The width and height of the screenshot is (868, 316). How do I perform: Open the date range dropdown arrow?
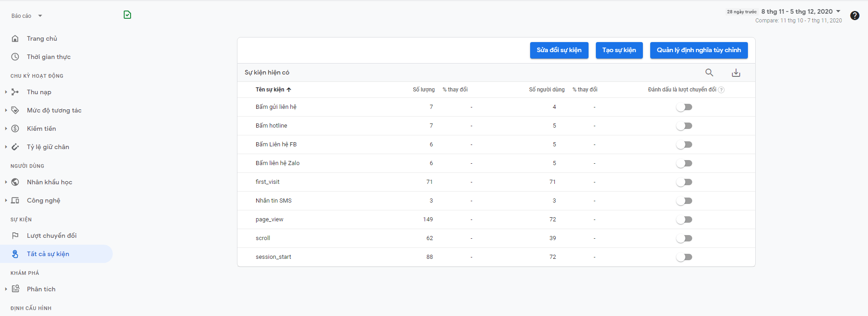click(838, 11)
